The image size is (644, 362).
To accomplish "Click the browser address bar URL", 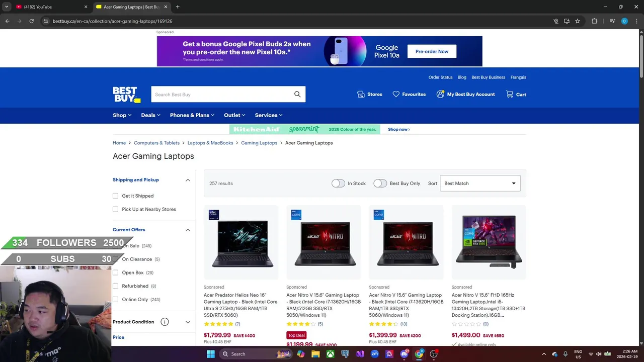I will point(112,21).
